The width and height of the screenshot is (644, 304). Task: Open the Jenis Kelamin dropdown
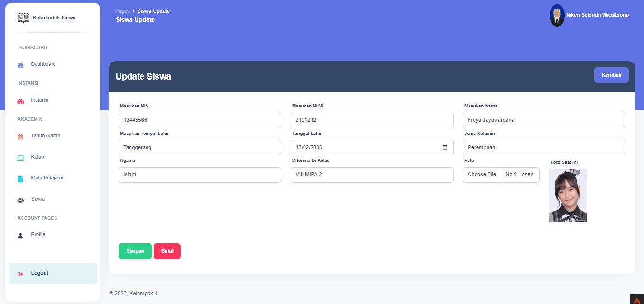point(544,147)
